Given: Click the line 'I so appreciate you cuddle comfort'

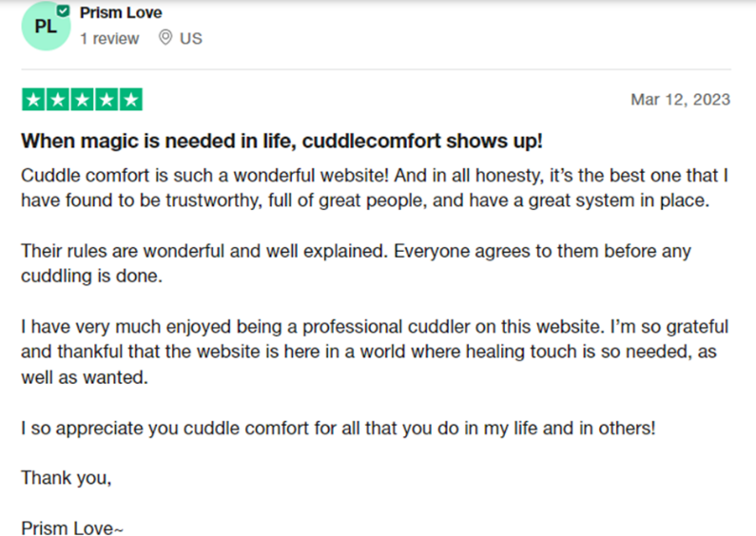Looking at the screenshot, I should click(x=338, y=428).
